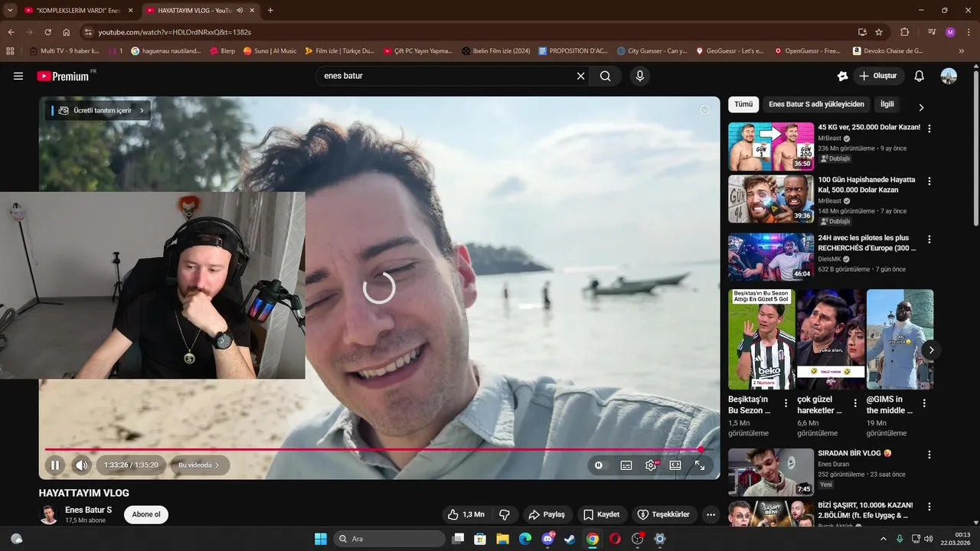Select the 'İlgili' filter chip

pos(887,104)
